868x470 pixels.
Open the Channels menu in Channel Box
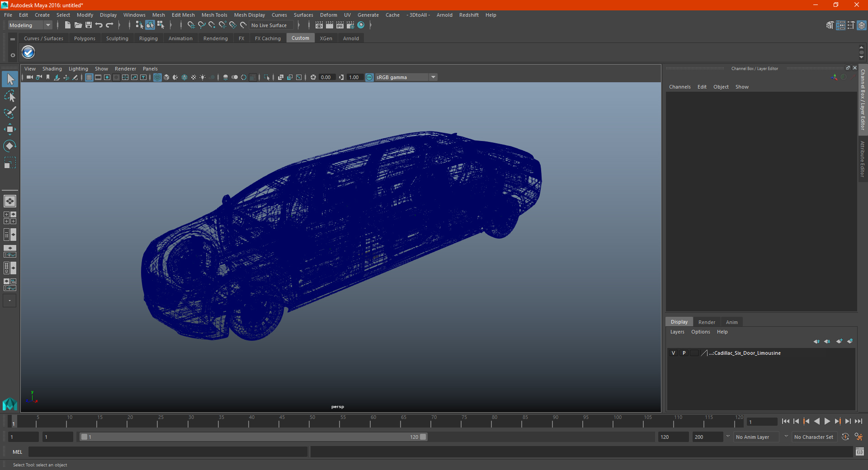tap(679, 87)
